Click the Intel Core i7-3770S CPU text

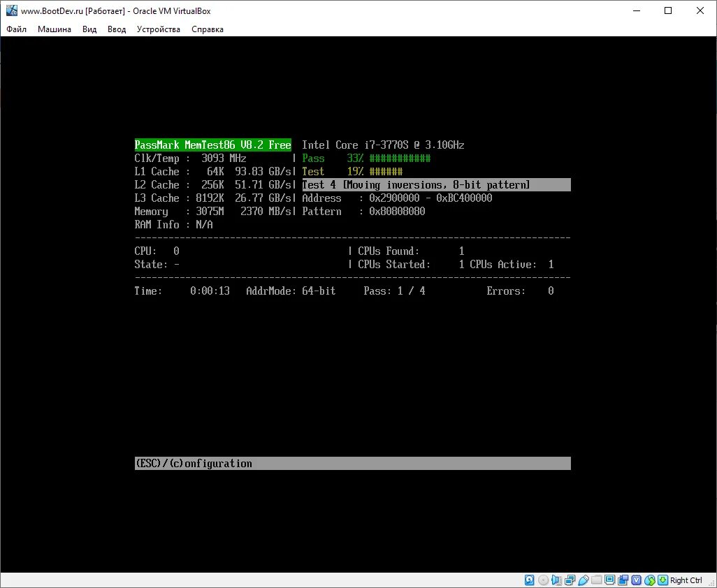383,145
